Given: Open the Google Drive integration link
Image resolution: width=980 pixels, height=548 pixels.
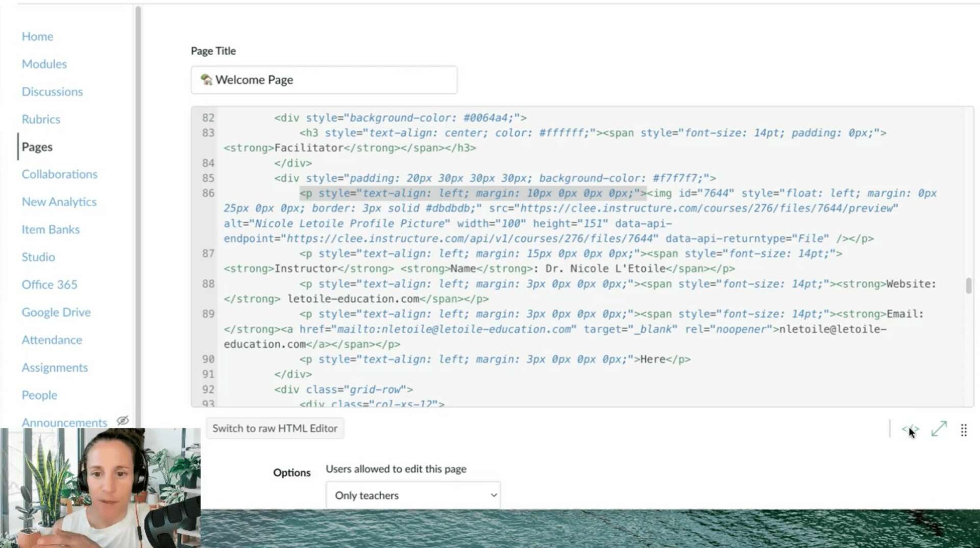Looking at the screenshot, I should click(x=56, y=312).
